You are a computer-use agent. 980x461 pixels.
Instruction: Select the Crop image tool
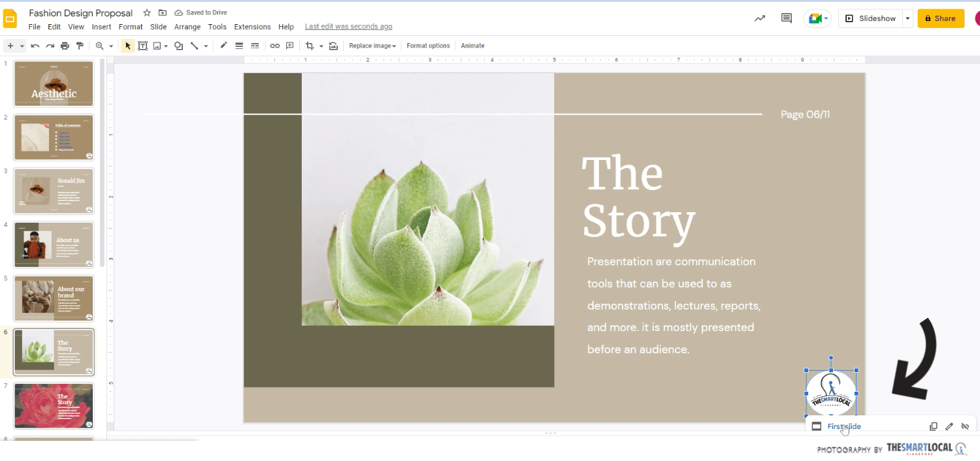click(x=310, y=46)
